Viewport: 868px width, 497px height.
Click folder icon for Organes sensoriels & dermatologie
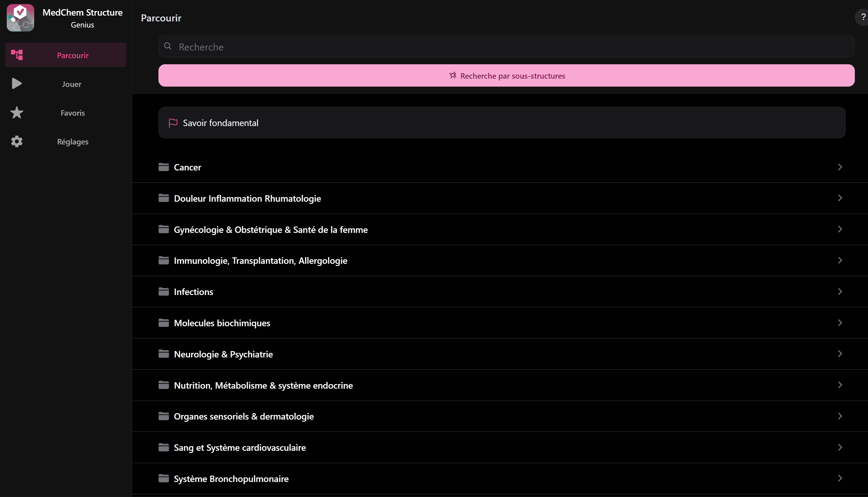point(164,416)
